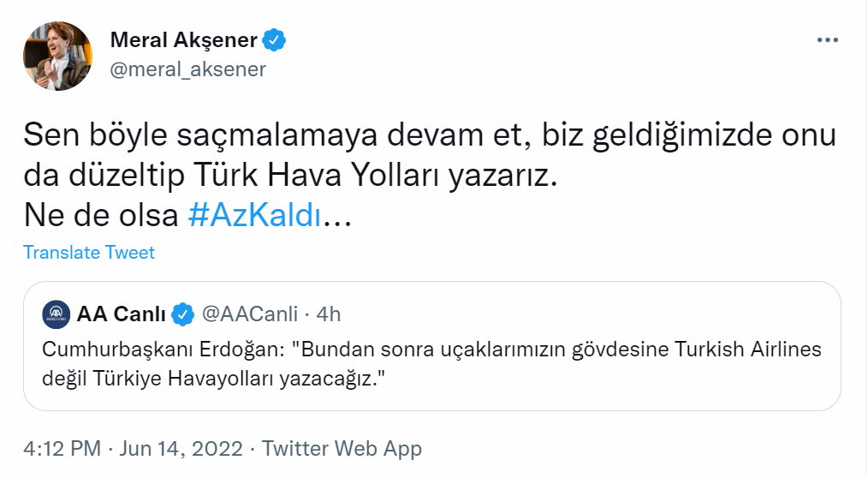Viewport: 868px width, 478px height.
Task: Click the AA Canlı verified badge
Action: point(182,315)
